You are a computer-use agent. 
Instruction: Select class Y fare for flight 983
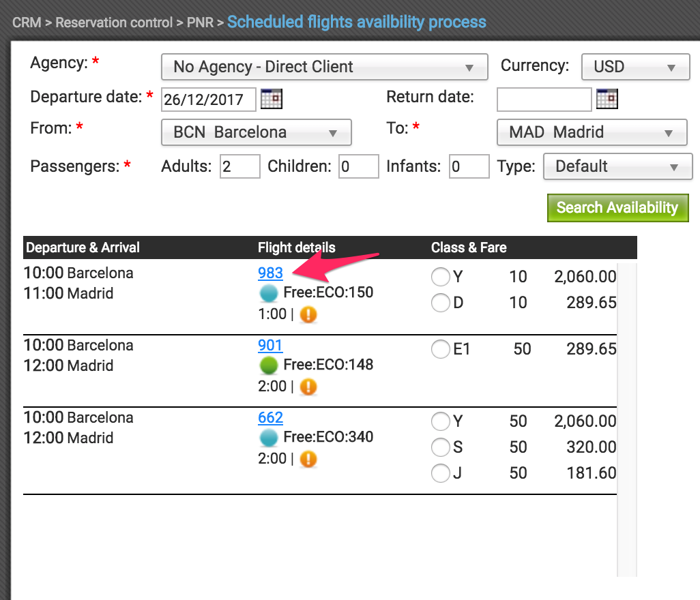(x=440, y=277)
